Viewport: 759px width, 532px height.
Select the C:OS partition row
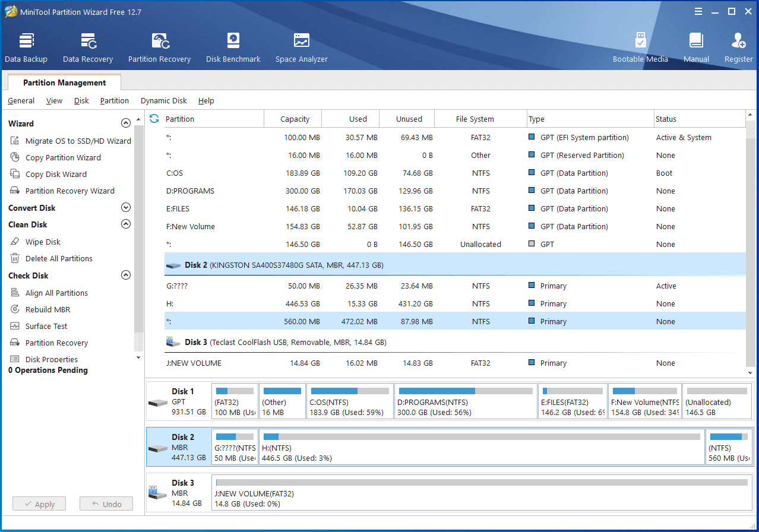(455, 173)
